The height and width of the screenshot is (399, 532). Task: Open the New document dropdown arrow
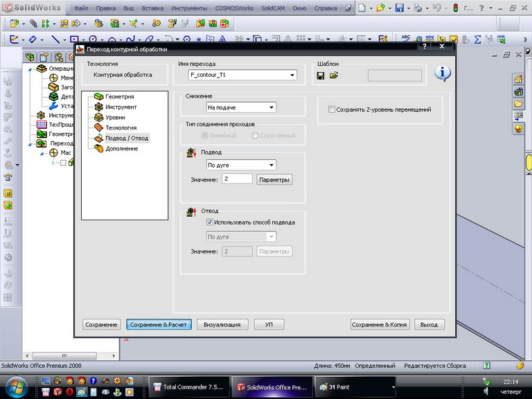click(371, 8)
